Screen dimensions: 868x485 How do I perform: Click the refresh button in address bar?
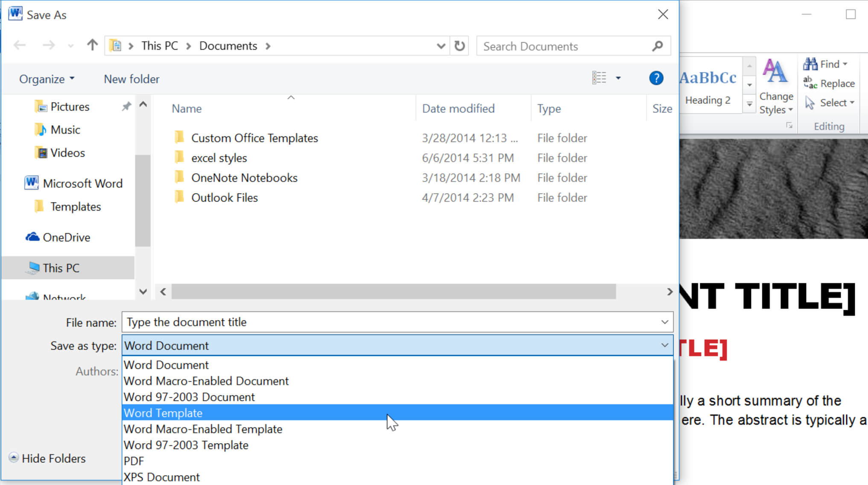460,46
